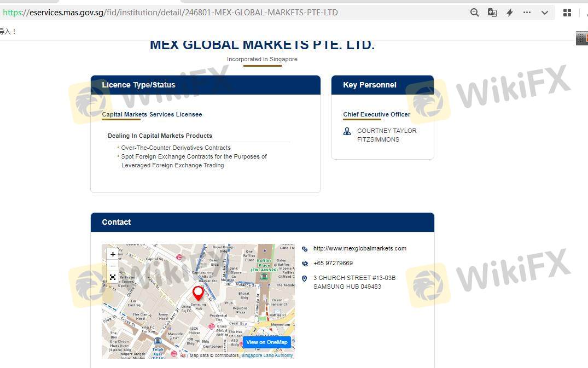Click the Singapore Land Authority attribution link
Viewport: 588px width, 368px height.
coord(267,355)
